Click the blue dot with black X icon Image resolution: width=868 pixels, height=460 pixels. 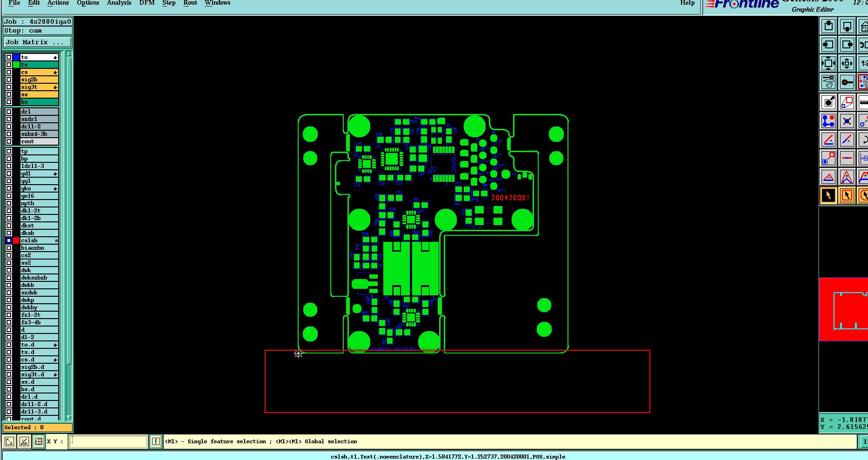[x=847, y=121]
